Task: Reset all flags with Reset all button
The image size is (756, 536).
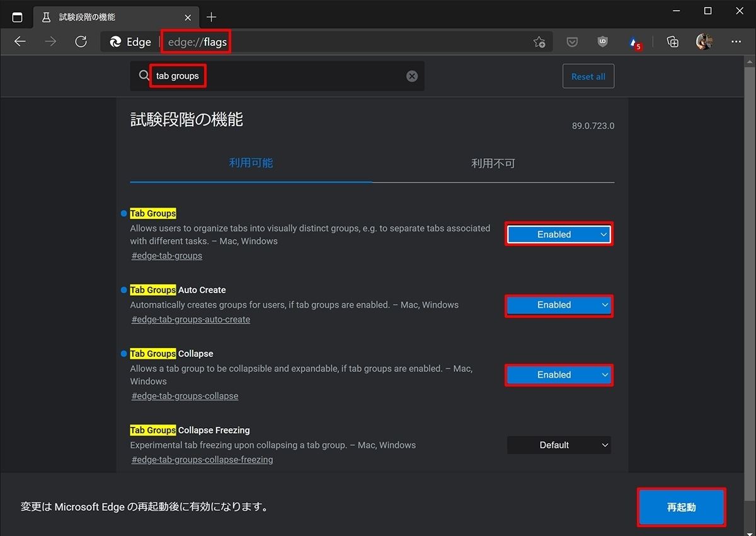Action: point(588,76)
